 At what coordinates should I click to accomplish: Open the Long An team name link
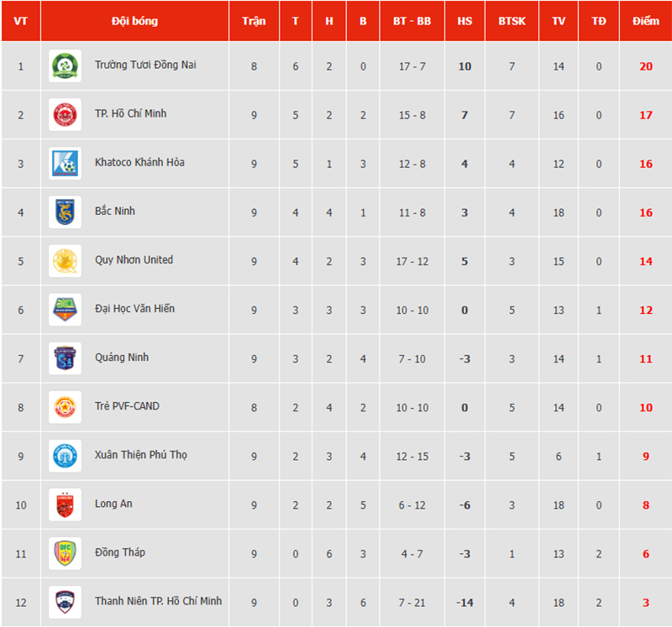tap(113, 504)
